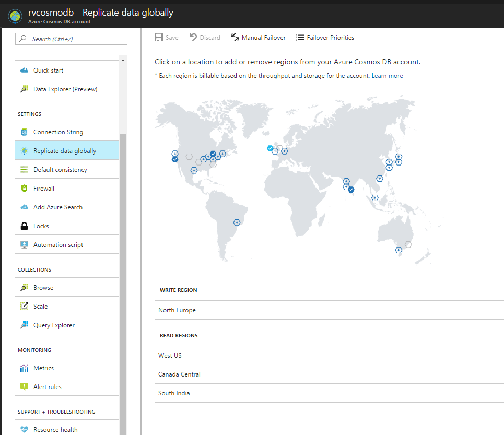Click the Manual Failover button
Viewport: 504px width, 435px height.
[258, 37]
